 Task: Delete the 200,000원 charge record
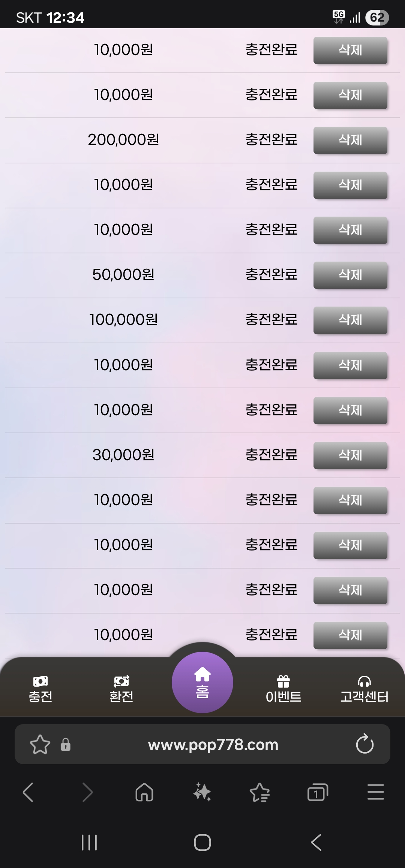[x=350, y=140]
